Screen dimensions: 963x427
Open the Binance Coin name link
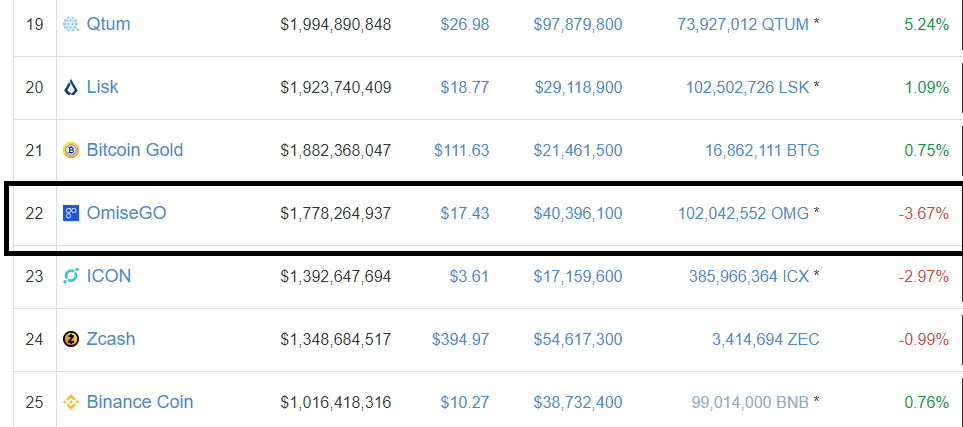(140, 402)
